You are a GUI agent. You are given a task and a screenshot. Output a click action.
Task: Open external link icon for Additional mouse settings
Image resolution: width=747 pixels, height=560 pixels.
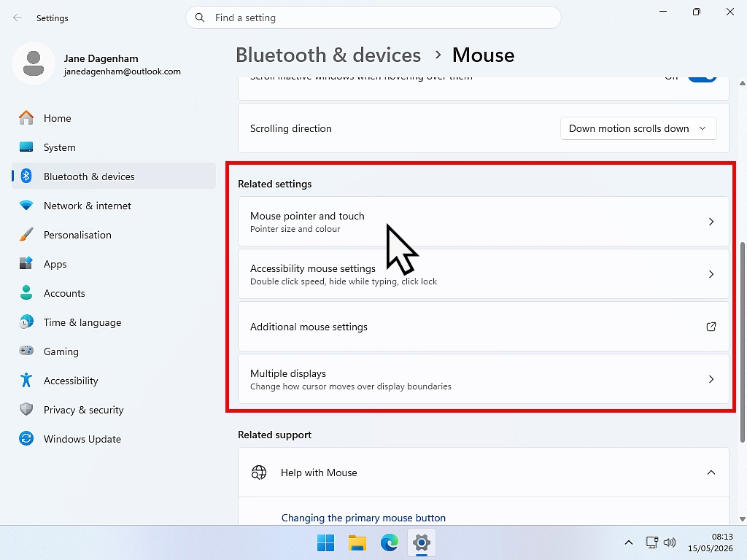coord(711,327)
